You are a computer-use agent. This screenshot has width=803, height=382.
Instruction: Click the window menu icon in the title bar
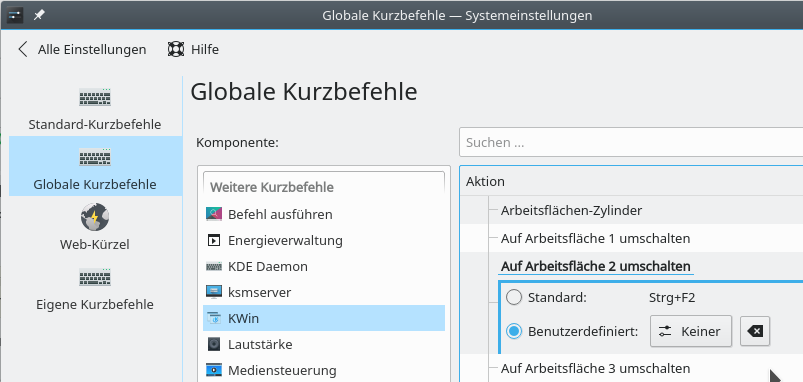click(x=15, y=15)
